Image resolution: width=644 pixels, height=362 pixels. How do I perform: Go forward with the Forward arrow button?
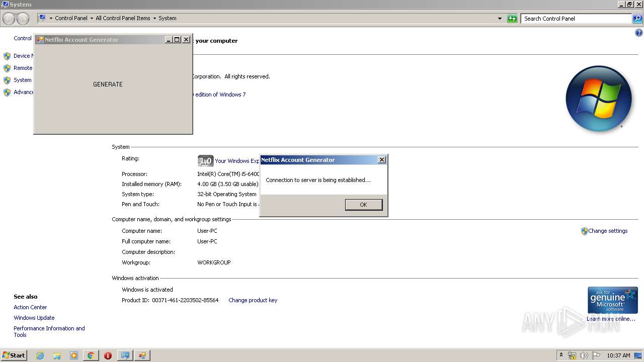[23, 19]
